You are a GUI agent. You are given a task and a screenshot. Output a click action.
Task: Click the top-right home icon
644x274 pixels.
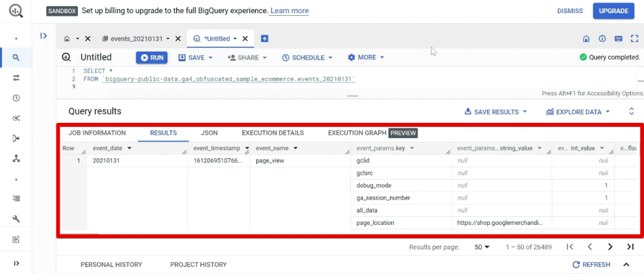(x=587, y=38)
